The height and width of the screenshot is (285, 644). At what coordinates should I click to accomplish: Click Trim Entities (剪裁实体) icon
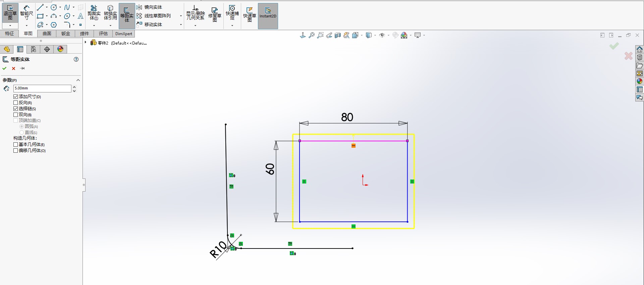tap(94, 13)
